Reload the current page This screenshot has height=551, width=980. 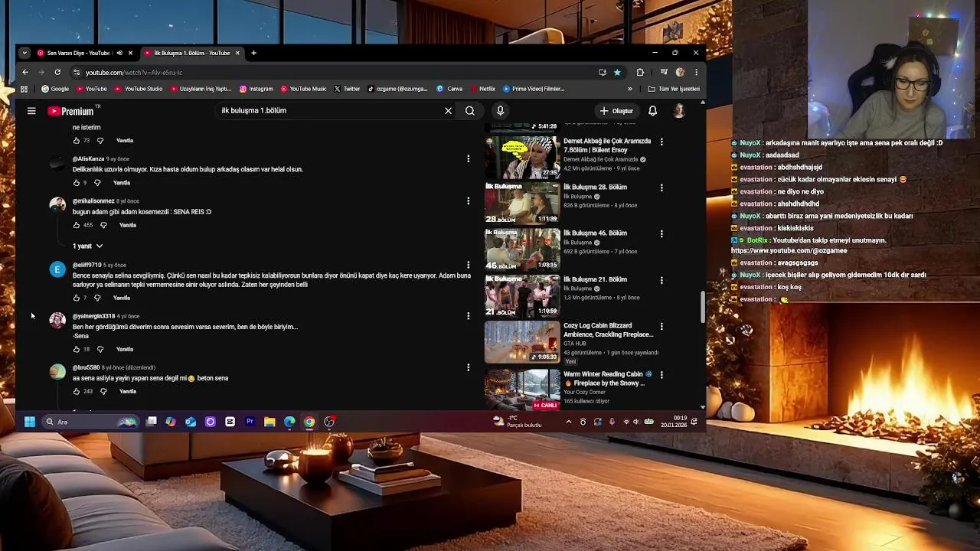coord(57,72)
